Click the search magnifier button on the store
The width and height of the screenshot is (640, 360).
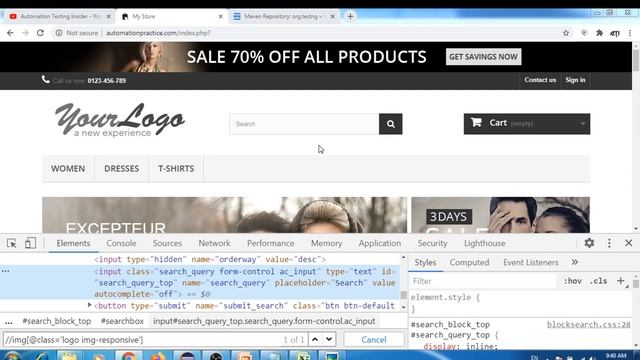[391, 124]
